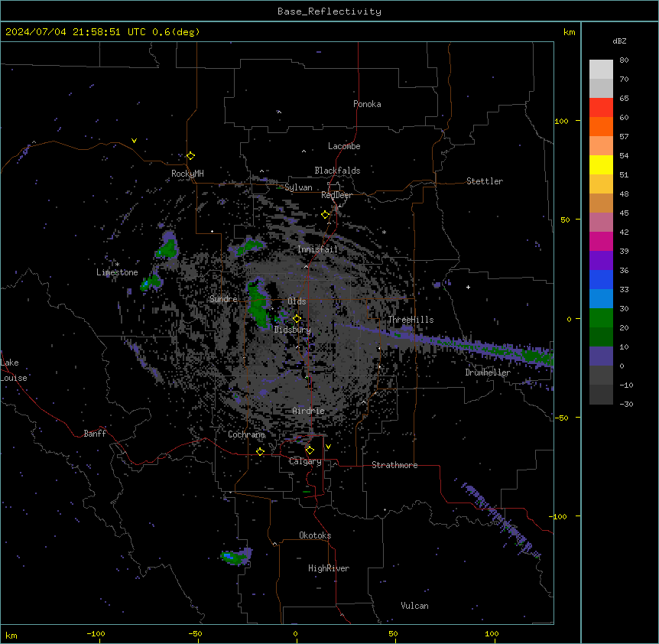Select the Vulcan label
The height and width of the screenshot is (644, 659).
(x=415, y=606)
